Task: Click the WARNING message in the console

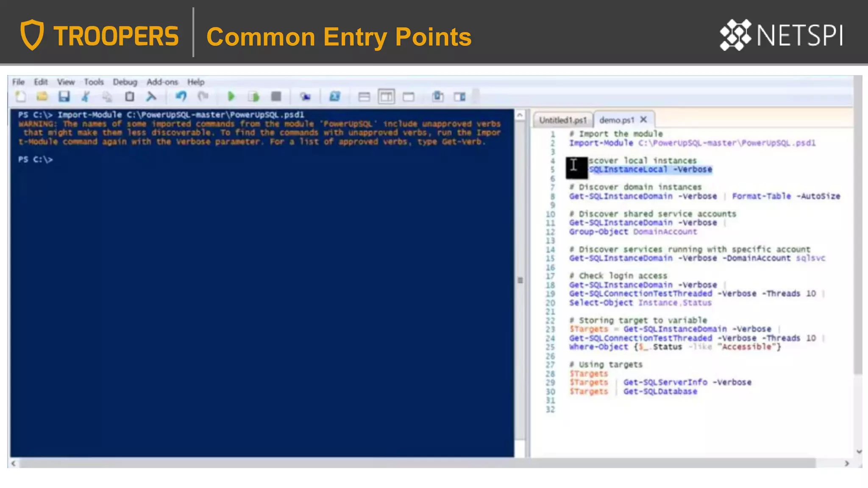Action: [x=259, y=133]
